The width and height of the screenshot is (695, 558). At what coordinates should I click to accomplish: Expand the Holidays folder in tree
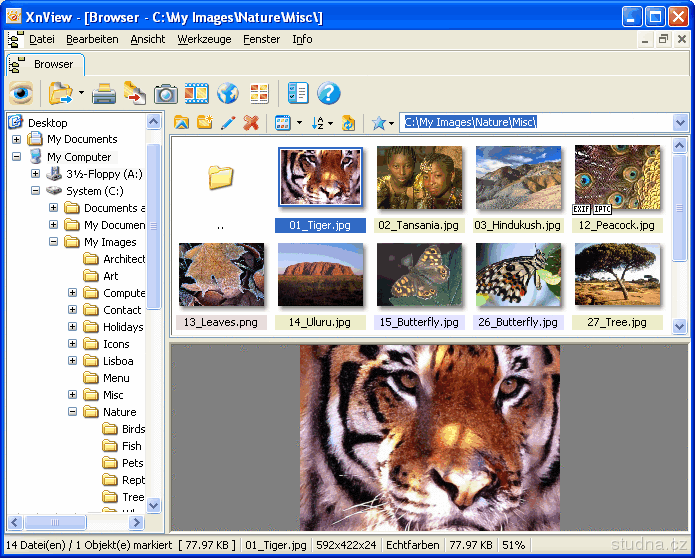(73, 327)
